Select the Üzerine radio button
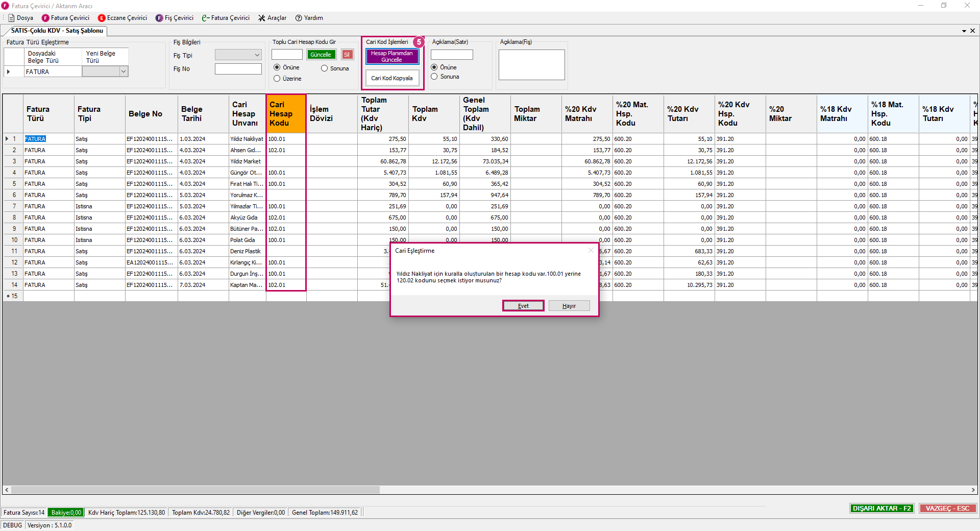This screenshot has height=531, width=980. (x=287, y=79)
